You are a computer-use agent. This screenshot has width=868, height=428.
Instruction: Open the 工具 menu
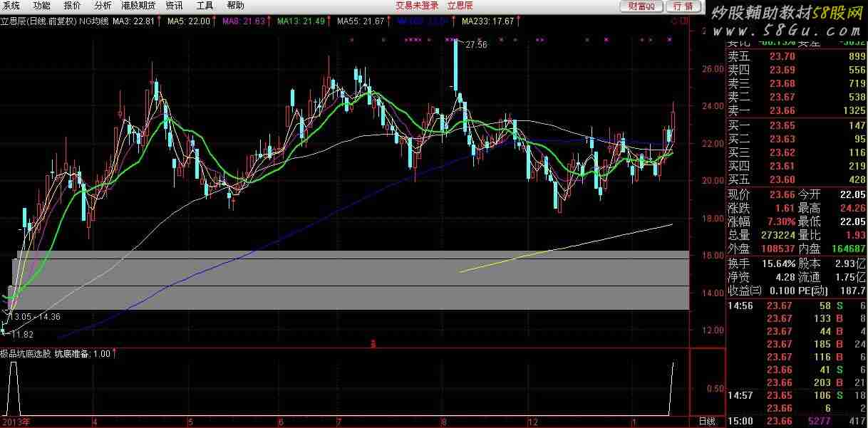point(205,6)
